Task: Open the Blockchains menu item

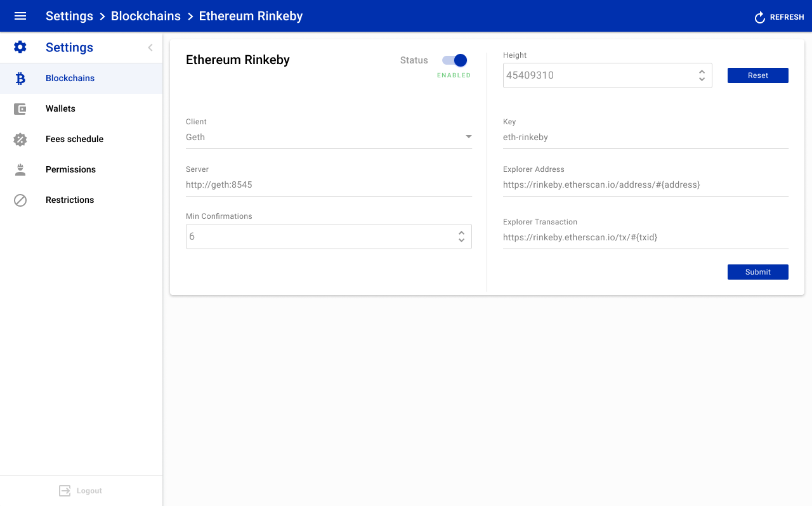Action: tap(81, 79)
